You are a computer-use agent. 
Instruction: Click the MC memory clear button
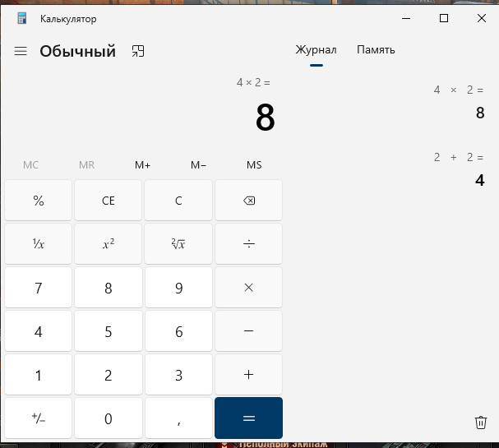31,165
